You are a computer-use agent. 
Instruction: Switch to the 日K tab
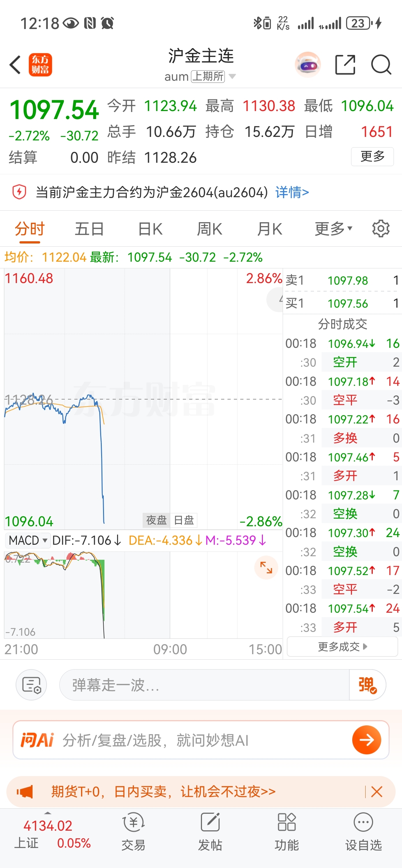pyautogui.click(x=150, y=229)
